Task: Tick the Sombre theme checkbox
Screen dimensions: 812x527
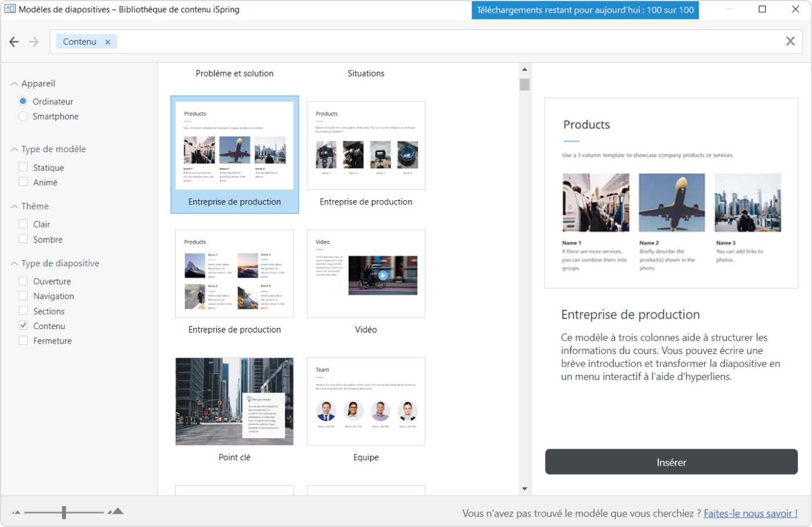Action: click(x=23, y=239)
